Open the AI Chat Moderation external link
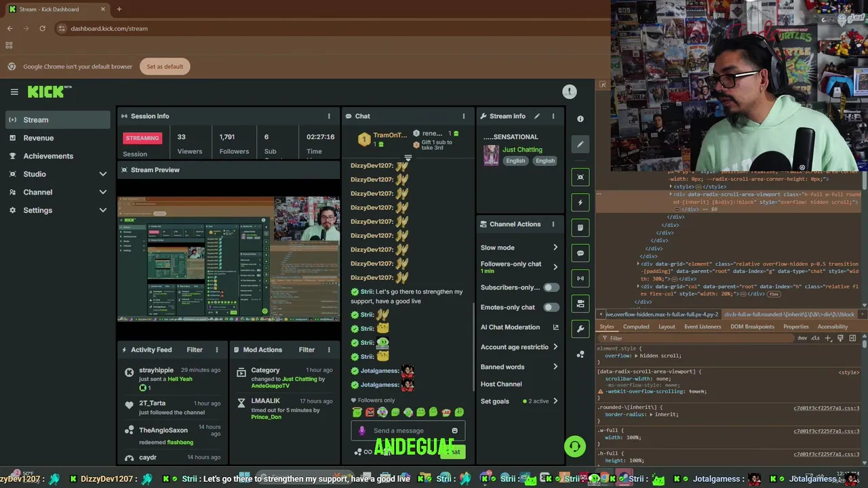Image resolution: width=868 pixels, height=488 pixels. click(x=555, y=327)
